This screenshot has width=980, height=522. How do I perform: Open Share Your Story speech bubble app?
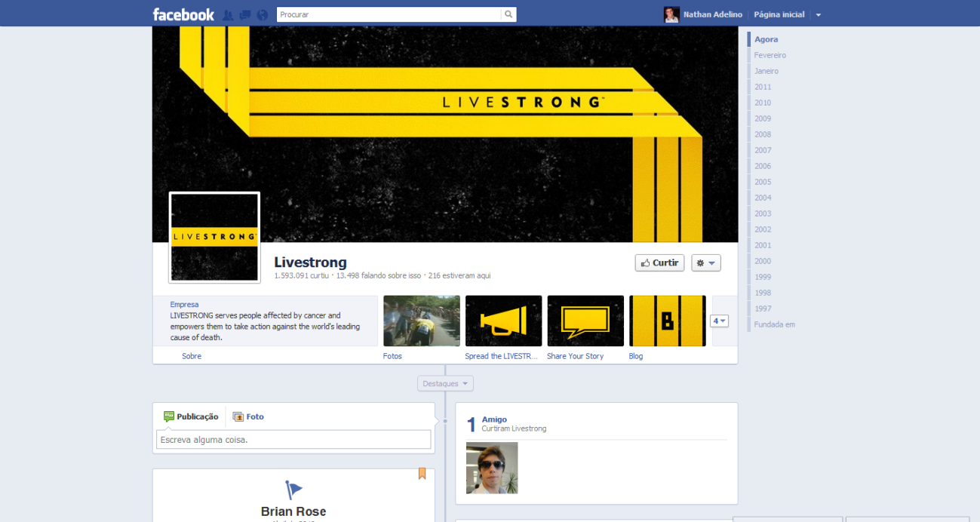click(x=585, y=321)
